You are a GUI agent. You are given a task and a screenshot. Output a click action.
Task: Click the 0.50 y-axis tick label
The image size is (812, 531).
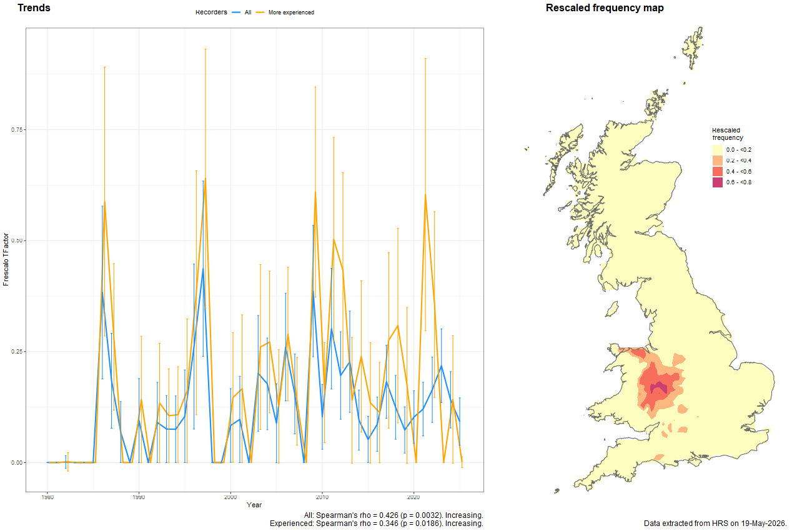pyautogui.click(x=17, y=241)
